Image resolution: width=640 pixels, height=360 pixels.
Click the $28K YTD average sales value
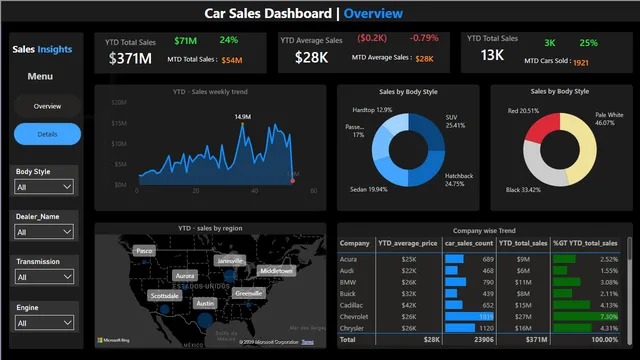(311, 57)
